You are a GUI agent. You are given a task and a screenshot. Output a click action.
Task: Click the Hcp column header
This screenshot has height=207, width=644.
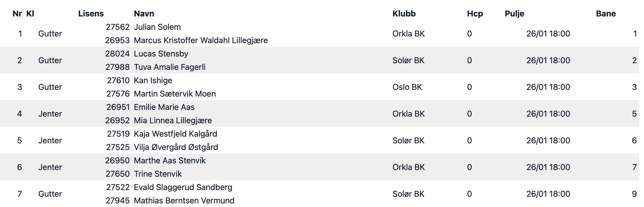click(475, 14)
